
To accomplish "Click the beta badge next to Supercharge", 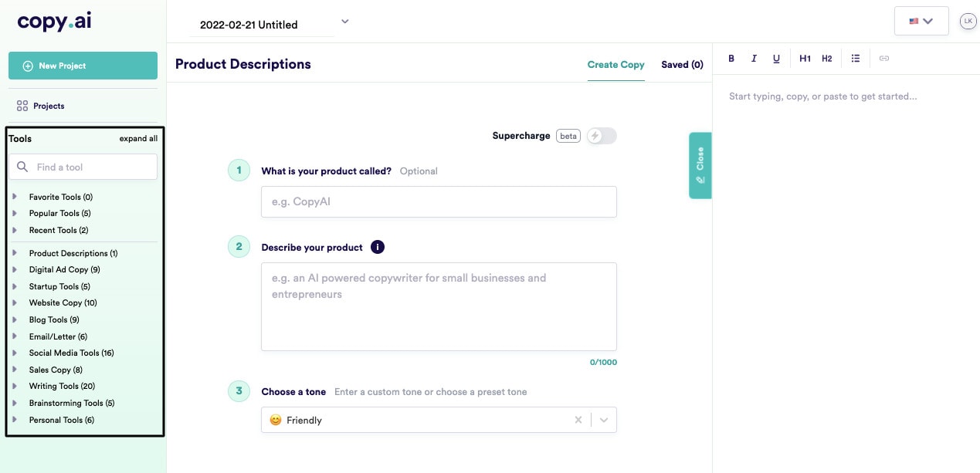I will click(568, 136).
